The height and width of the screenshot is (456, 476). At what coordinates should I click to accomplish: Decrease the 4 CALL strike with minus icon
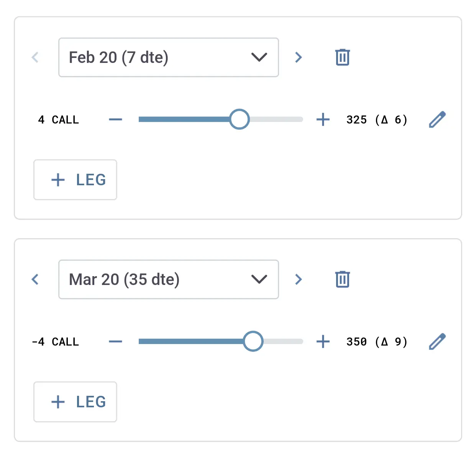coord(115,119)
